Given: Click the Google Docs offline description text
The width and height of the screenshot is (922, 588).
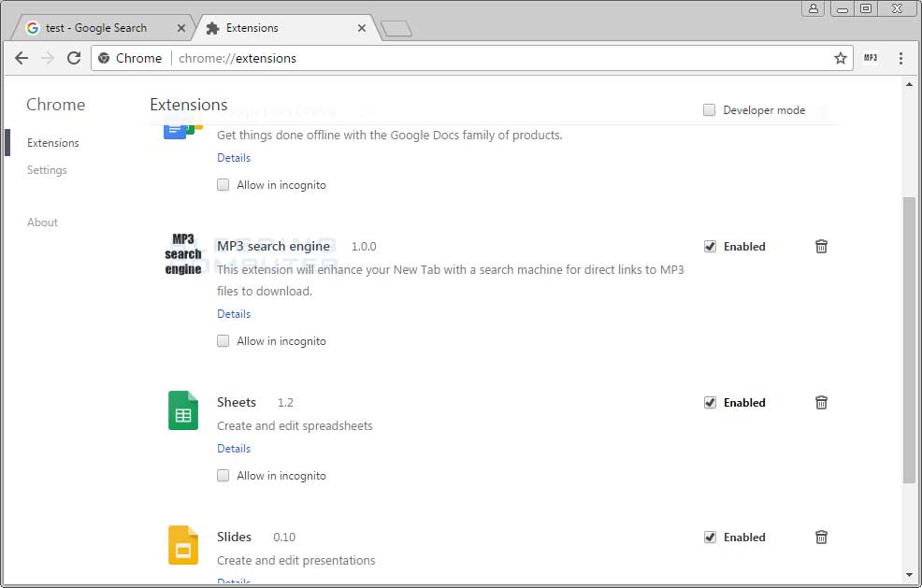Looking at the screenshot, I should pos(389,136).
